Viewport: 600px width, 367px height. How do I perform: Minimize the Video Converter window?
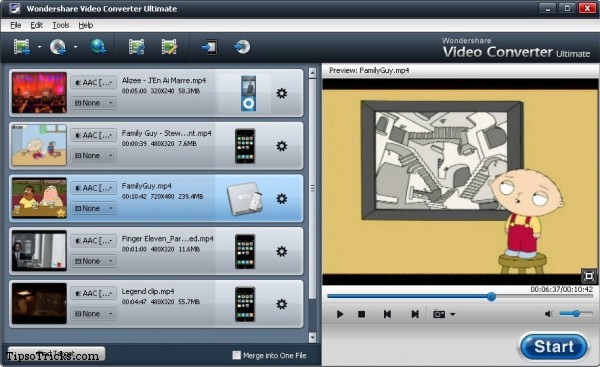pyautogui.click(x=547, y=8)
